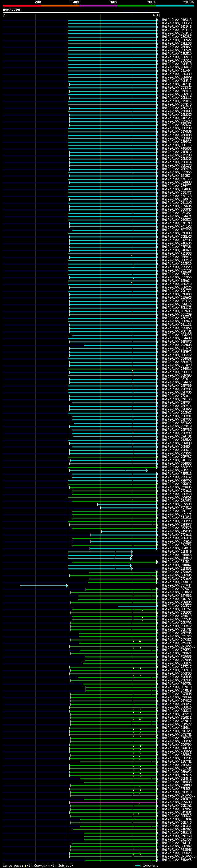
Task: Pick the UniRef100_B6H3A7 entry
Action: [177, 846]
